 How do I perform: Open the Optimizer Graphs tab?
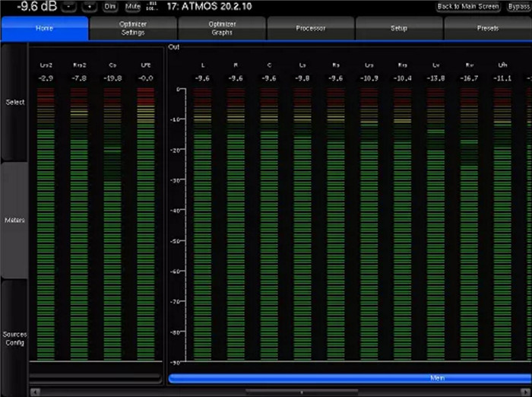(222, 28)
